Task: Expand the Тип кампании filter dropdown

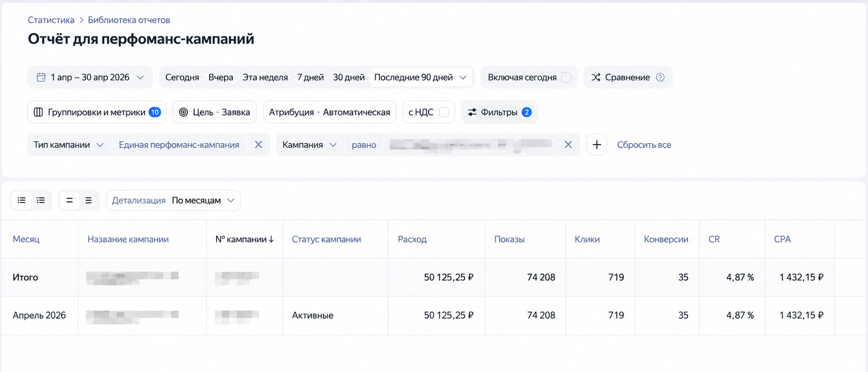Action: pyautogui.click(x=69, y=145)
